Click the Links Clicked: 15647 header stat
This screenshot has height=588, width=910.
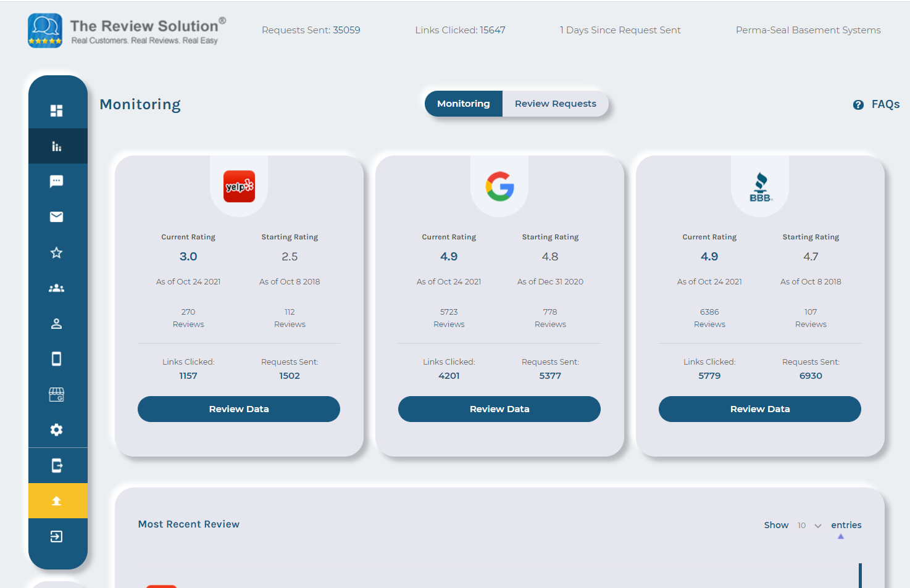[460, 30]
